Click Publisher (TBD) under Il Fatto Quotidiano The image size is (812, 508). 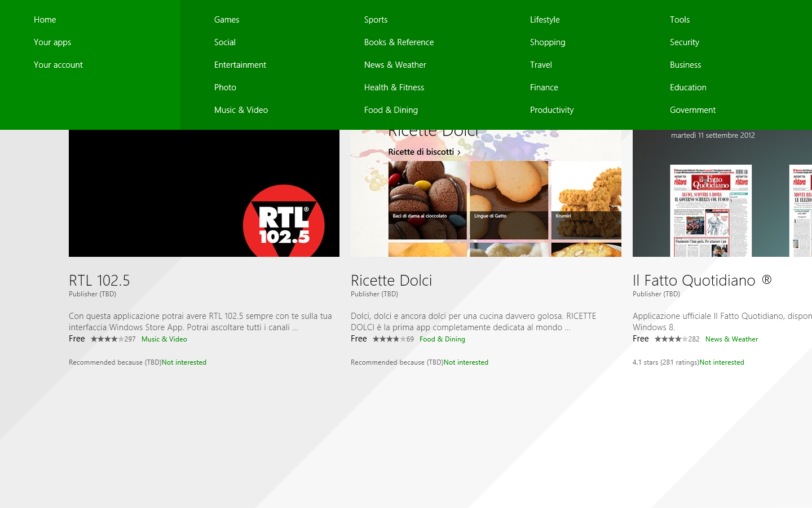click(x=656, y=294)
